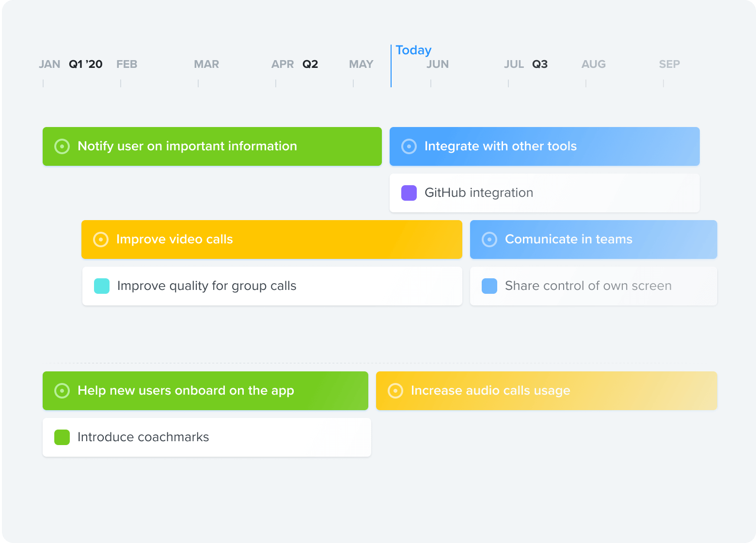Select Improve quality for group calls card
This screenshot has width=756, height=543.
click(x=272, y=286)
